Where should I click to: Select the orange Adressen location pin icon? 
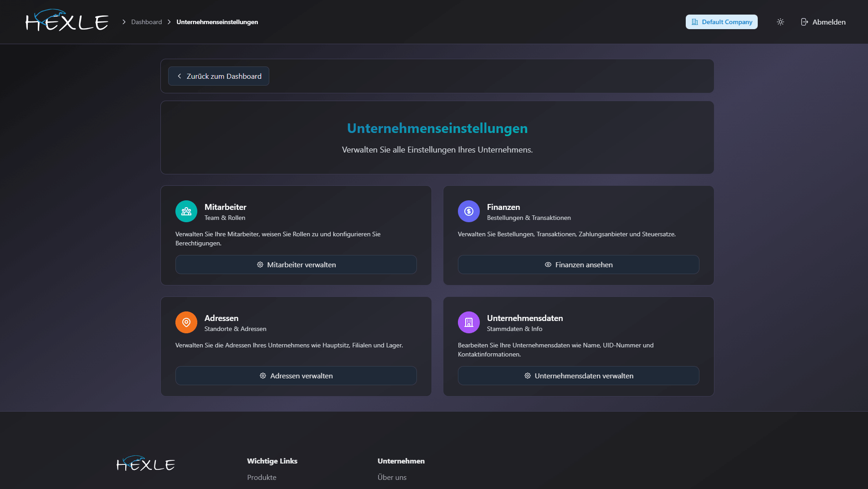tap(186, 322)
